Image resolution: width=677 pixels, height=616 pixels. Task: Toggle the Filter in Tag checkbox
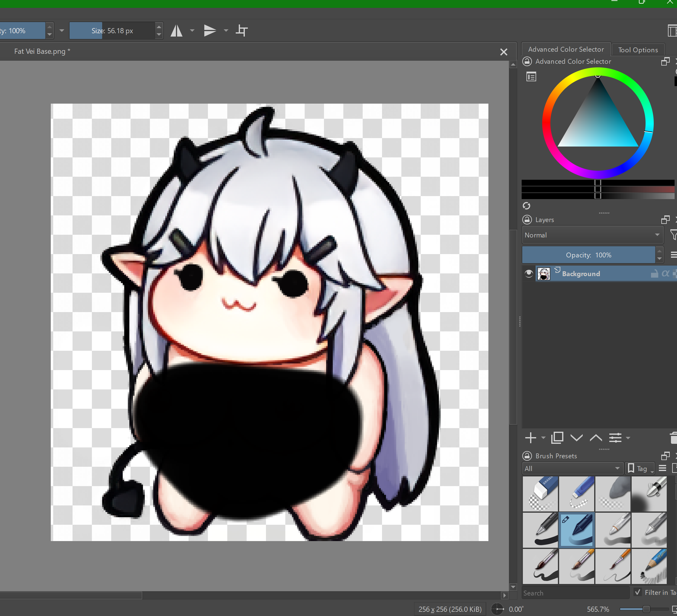click(638, 592)
